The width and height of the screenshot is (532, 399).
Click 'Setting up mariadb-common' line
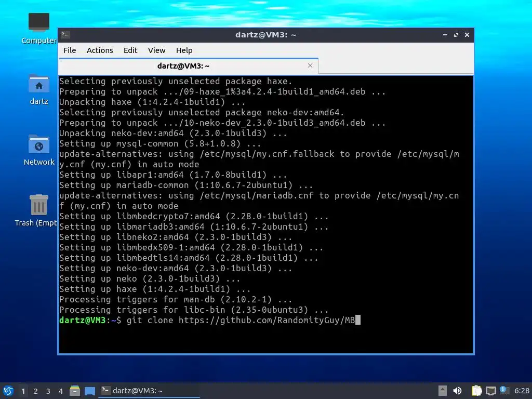pyautogui.click(x=186, y=185)
